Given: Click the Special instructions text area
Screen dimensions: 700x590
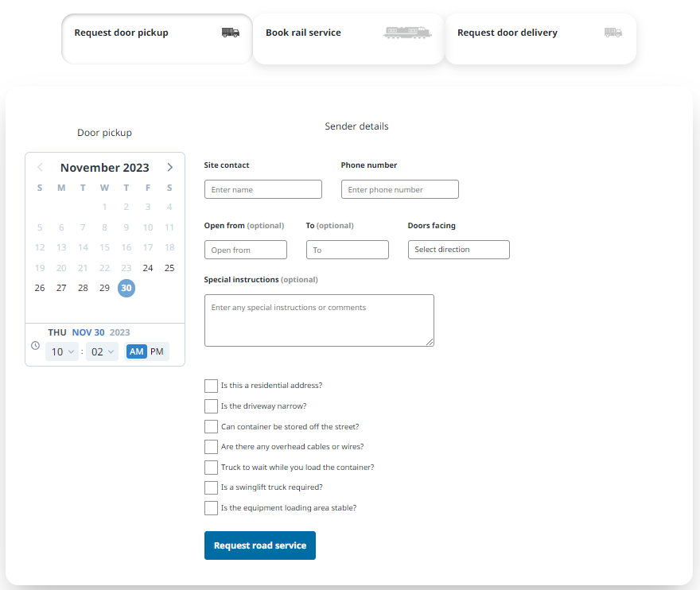Looking at the screenshot, I should [319, 320].
